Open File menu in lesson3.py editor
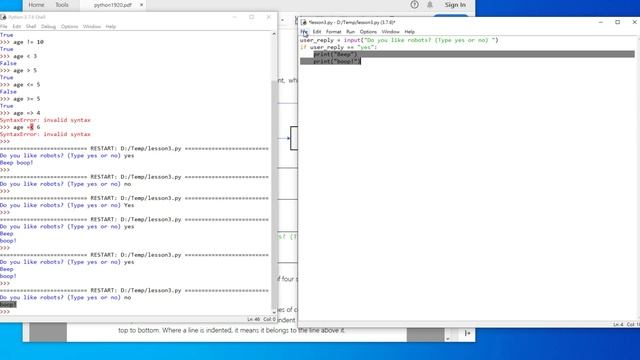The width and height of the screenshot is (640, 360). click(304, 32)
